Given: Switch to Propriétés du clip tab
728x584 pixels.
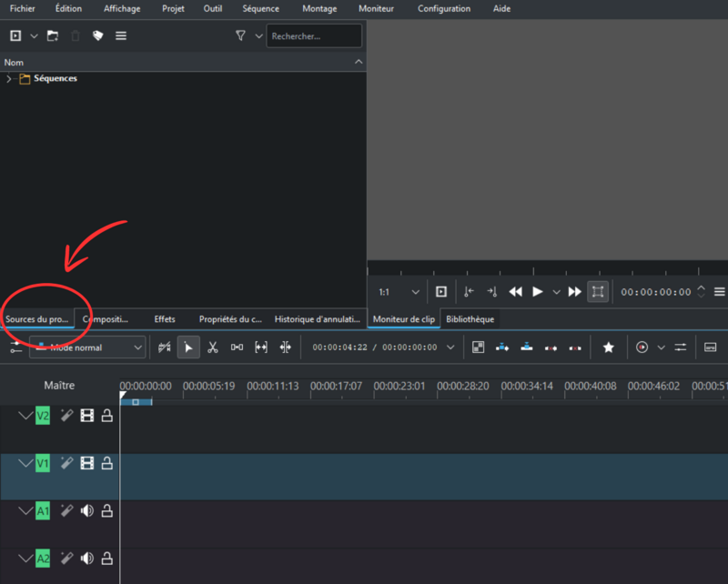Looking at the screenshot, I should 230,319.
